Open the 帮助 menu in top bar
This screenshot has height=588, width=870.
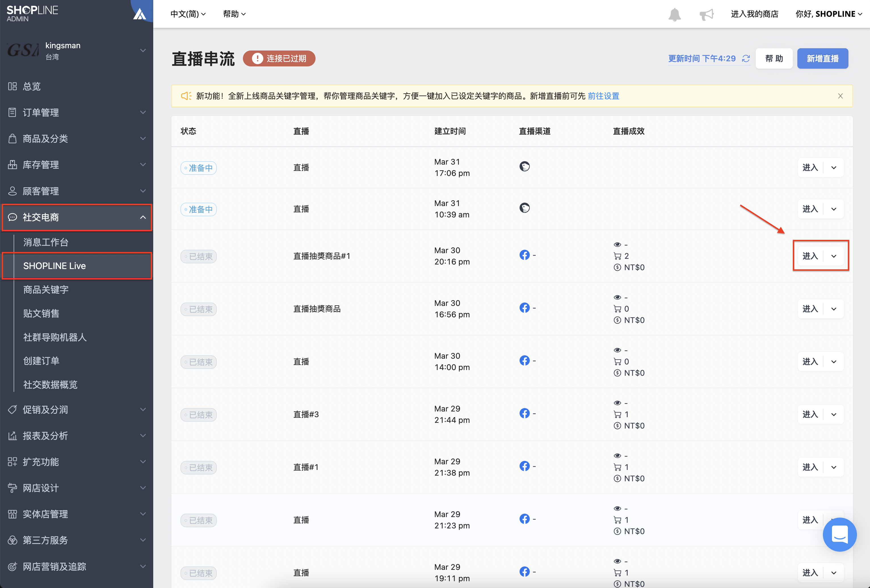[234, 14]
